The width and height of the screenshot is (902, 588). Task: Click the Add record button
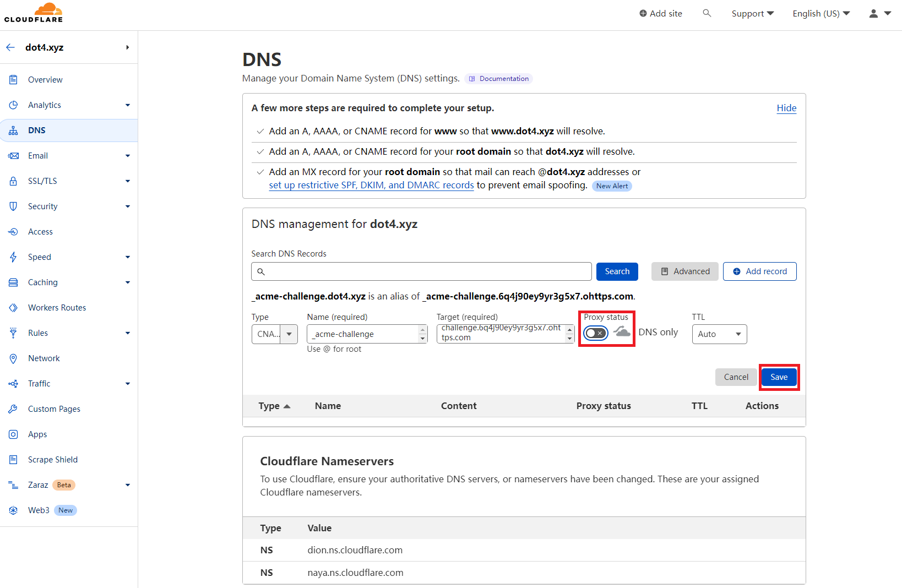[759, 271]
